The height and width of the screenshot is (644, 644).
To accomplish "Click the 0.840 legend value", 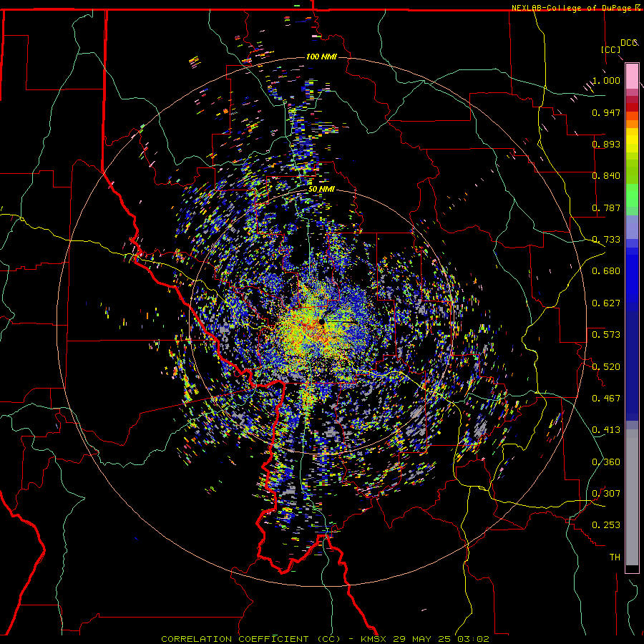I will coord(606,176).
